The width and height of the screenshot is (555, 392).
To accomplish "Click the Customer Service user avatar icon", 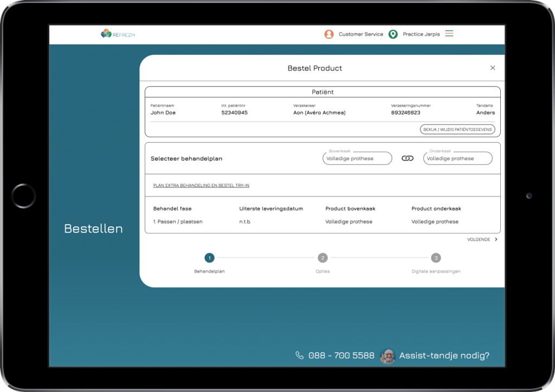I will click(x=329, y=34).
